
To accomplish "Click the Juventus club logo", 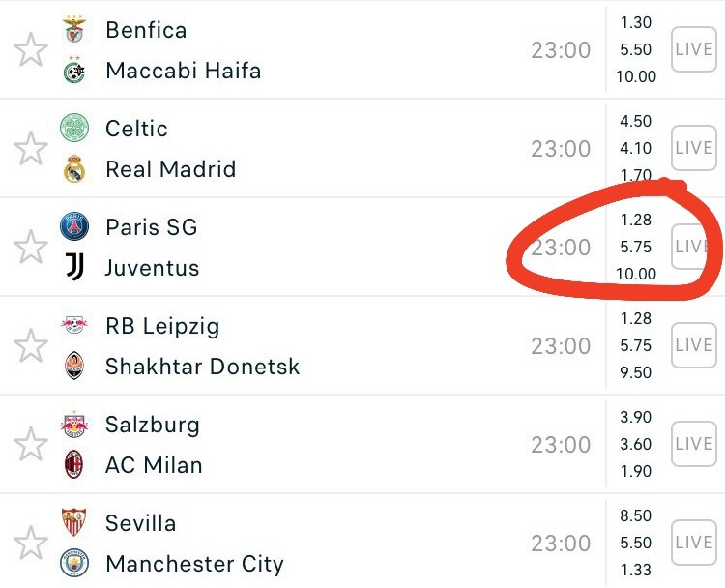I will [74, 267].
